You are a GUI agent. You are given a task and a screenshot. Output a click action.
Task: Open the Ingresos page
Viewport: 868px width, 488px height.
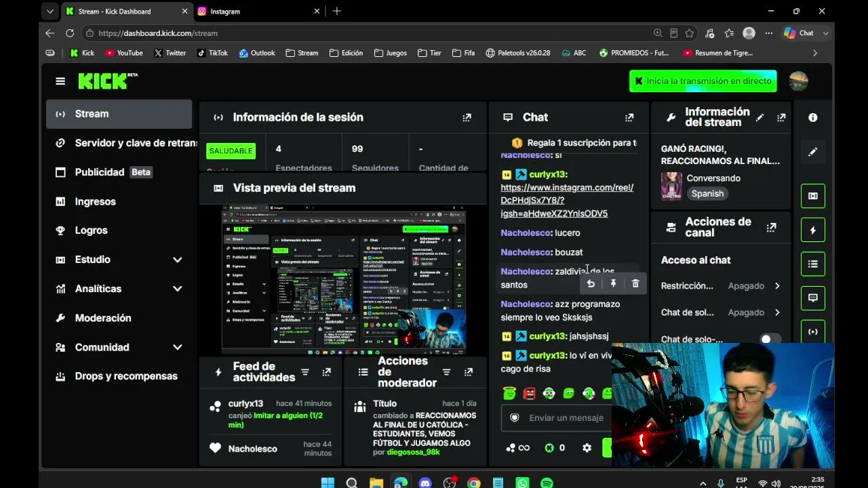point(119,201)
